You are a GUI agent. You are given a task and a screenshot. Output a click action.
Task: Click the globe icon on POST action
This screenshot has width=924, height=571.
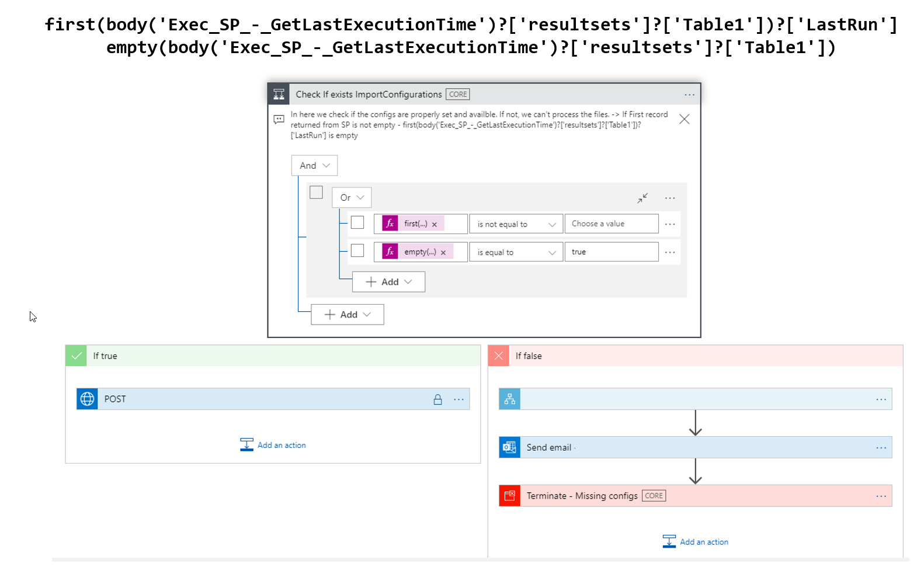87,399
